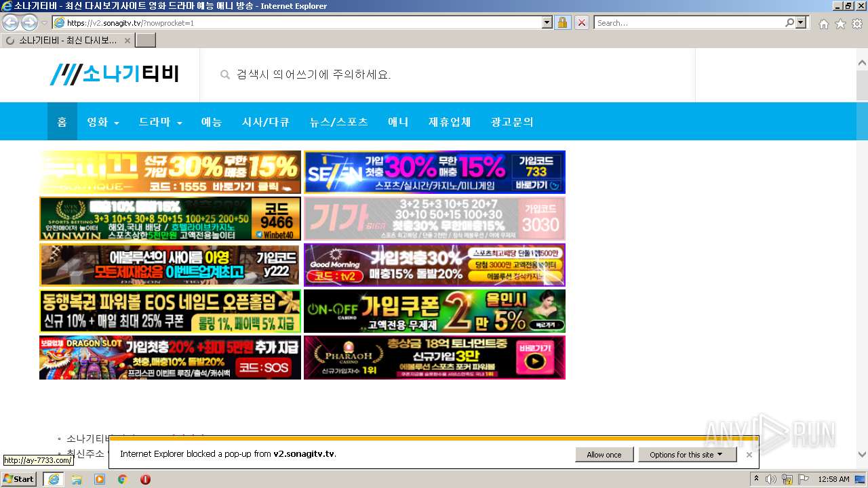Click the site search magnifier icon
This screenshot has height=488, width=868.
225,75
